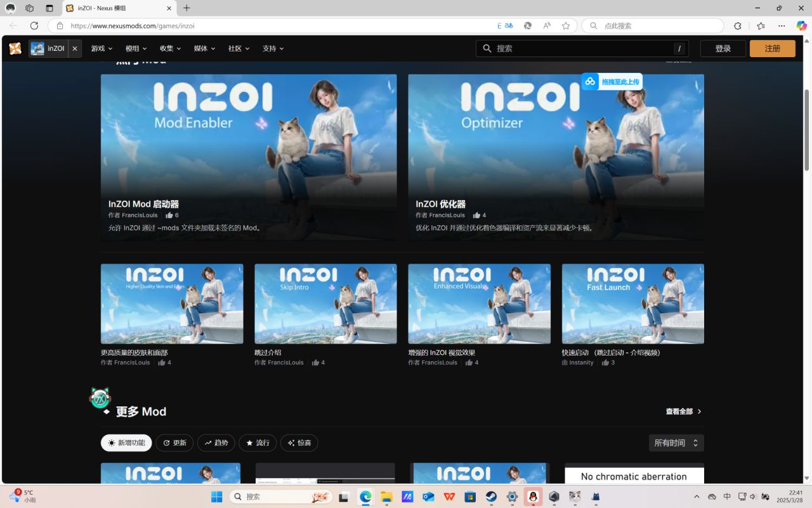The height and width of the screenshot is (508, 812).
Task: Select the 惊喜 filter tab
Action: coord(299,443)
